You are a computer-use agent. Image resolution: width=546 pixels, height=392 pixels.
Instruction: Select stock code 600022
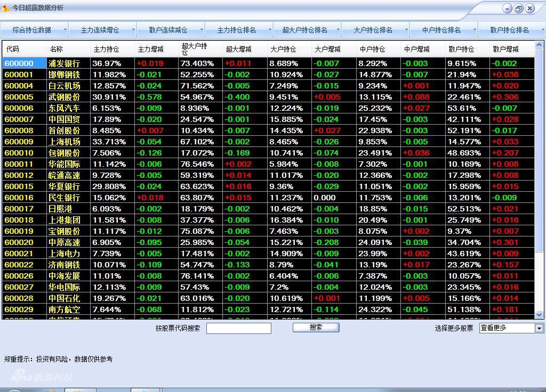(19, 265)
